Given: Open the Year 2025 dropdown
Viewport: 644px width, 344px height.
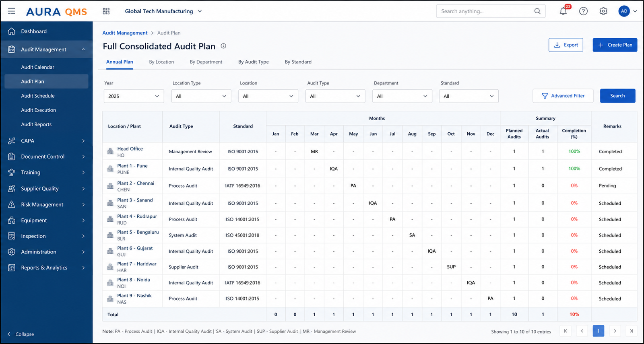Looking at the screenshot, I should tap(134, 96).
